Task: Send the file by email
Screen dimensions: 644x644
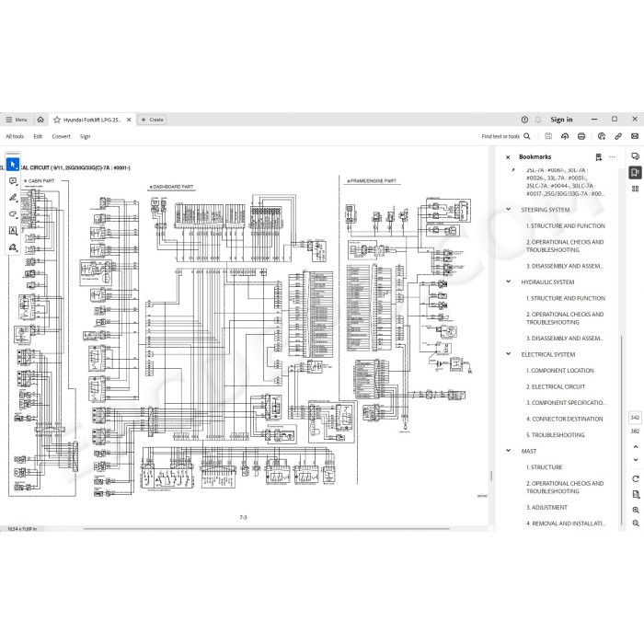Action: [635, 136]
